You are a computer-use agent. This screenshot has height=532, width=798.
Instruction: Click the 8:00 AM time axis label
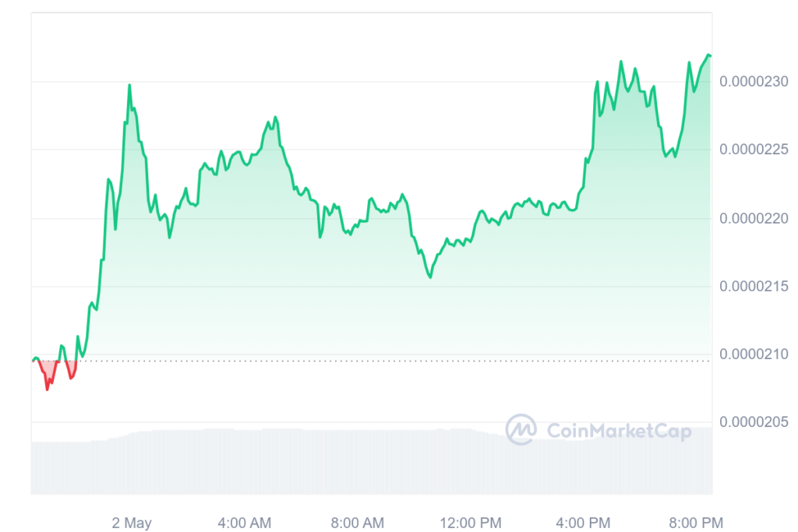coord(357,523)
